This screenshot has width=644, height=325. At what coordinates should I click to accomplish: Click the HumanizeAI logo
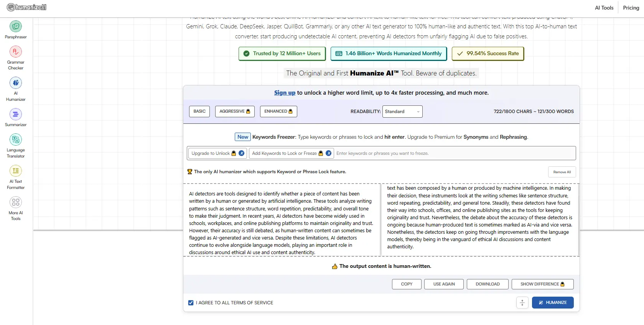pyautogui.click(x=26, y=7)
